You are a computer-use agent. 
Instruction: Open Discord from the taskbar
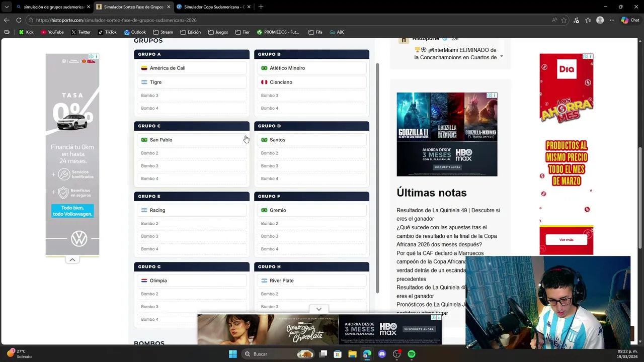[x=382, y=354]
